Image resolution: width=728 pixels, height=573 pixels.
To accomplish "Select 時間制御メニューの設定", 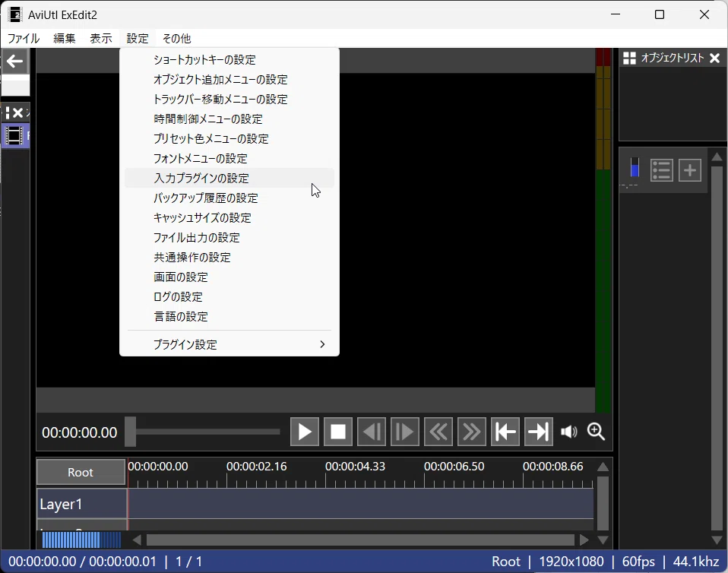I will pyautogui.click(x=229, y=119).
